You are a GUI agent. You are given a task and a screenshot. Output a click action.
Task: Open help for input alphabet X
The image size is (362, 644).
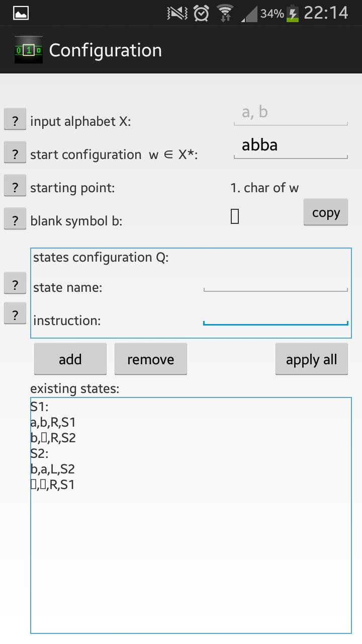pyautogui.click(x=15, y=121)
